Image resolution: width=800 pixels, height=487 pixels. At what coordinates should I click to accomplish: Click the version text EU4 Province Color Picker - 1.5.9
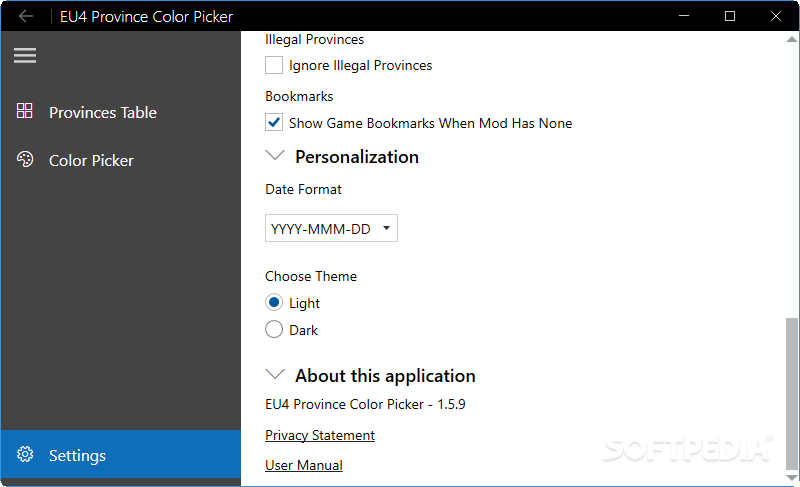365,404
